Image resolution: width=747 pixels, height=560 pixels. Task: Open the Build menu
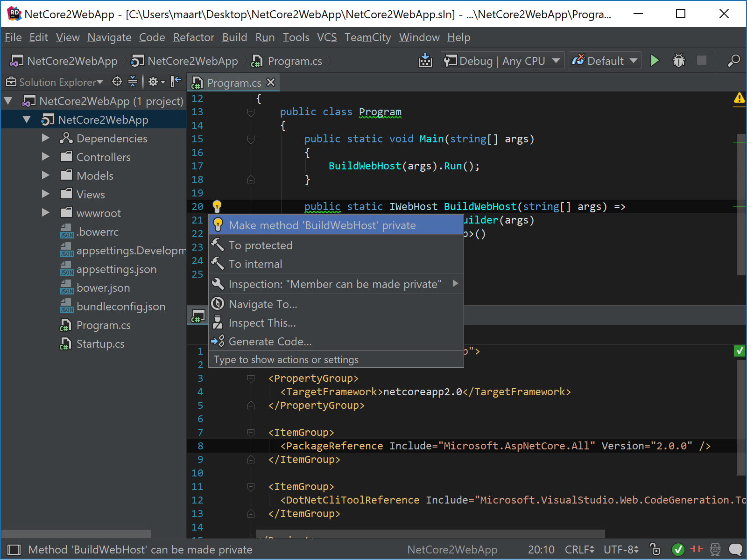(234, 37)
